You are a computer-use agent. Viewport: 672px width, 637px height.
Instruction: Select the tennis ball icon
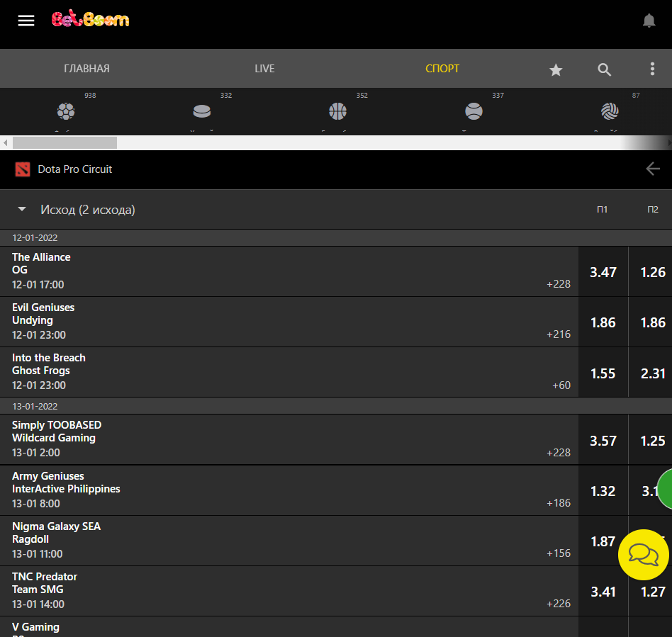[474, 111]
